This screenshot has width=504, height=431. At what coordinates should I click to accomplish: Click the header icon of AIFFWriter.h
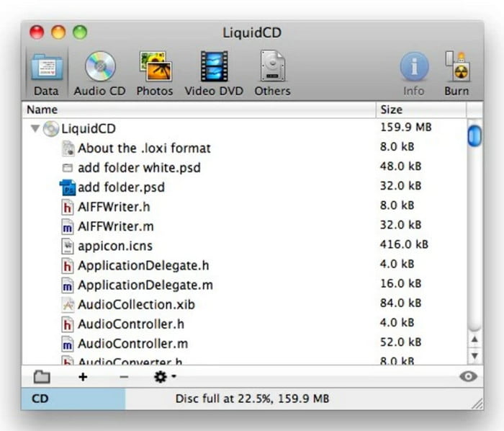(68, 207)
